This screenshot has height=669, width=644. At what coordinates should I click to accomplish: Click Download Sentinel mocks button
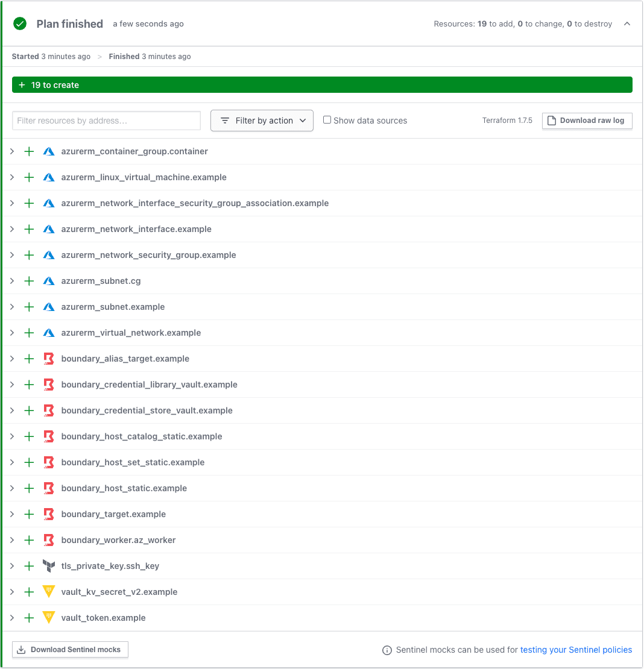tap(70, 650)
